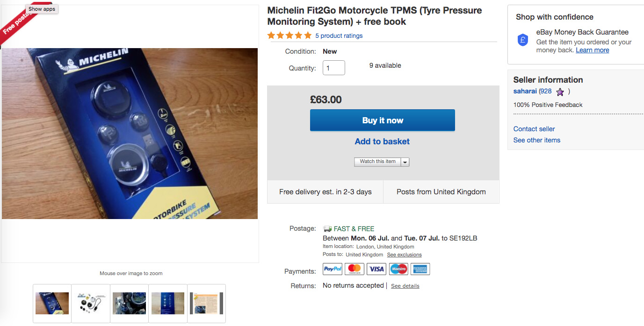Select the second thumbnail showing kit parts

(91, 303)
